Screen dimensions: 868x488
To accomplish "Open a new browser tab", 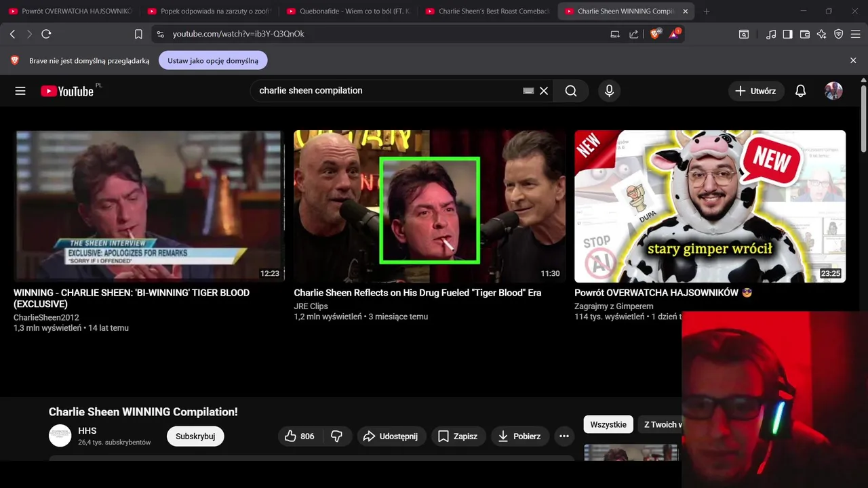I will [707, 12].
